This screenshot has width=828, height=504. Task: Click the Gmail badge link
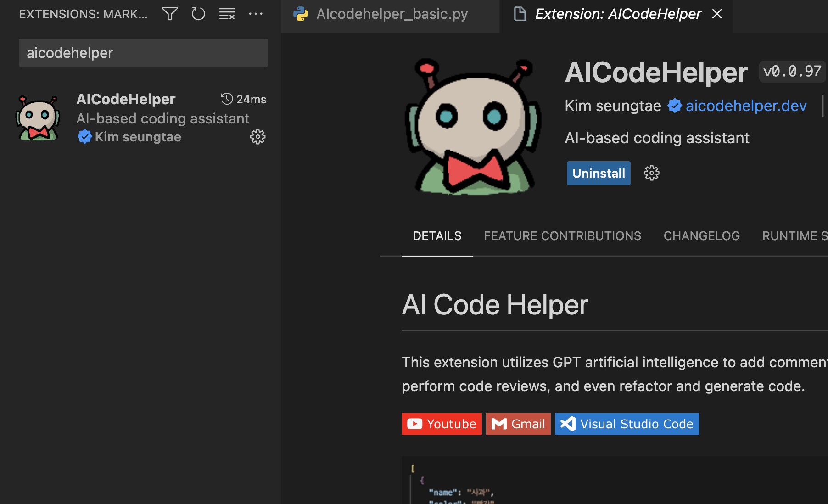[518, 424]
